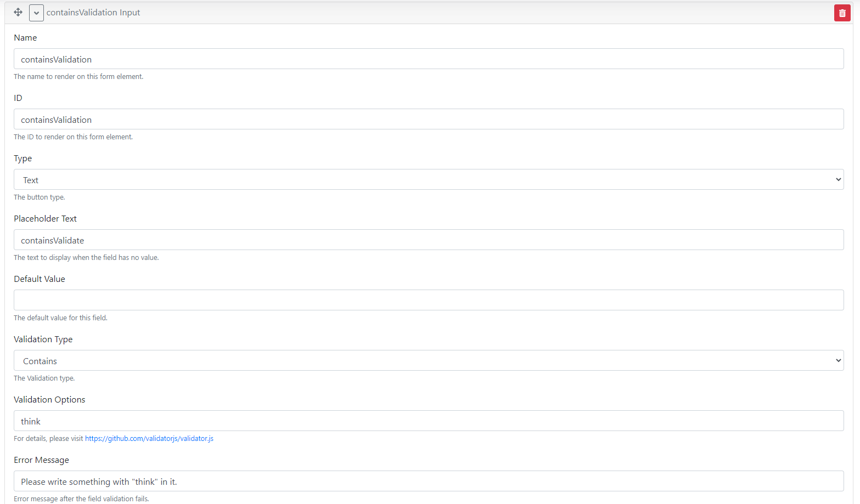Click the Name input field

click(x=429, y=59)
